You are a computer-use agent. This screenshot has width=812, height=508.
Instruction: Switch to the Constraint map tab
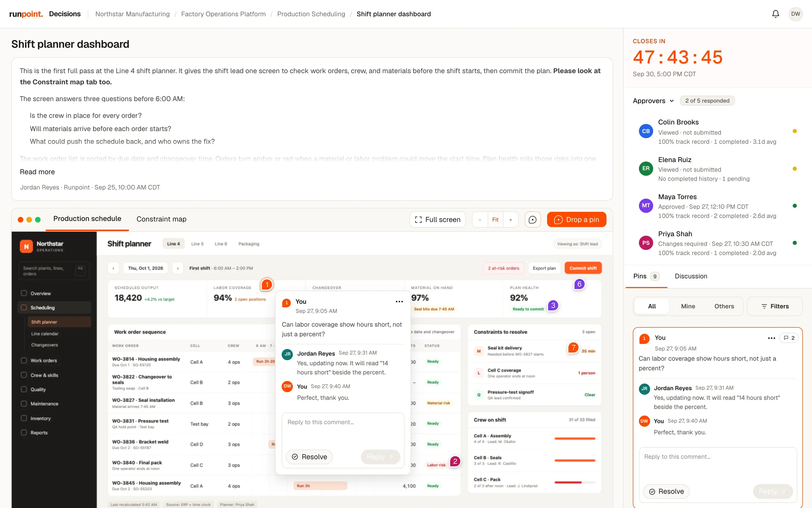point(161,219)
